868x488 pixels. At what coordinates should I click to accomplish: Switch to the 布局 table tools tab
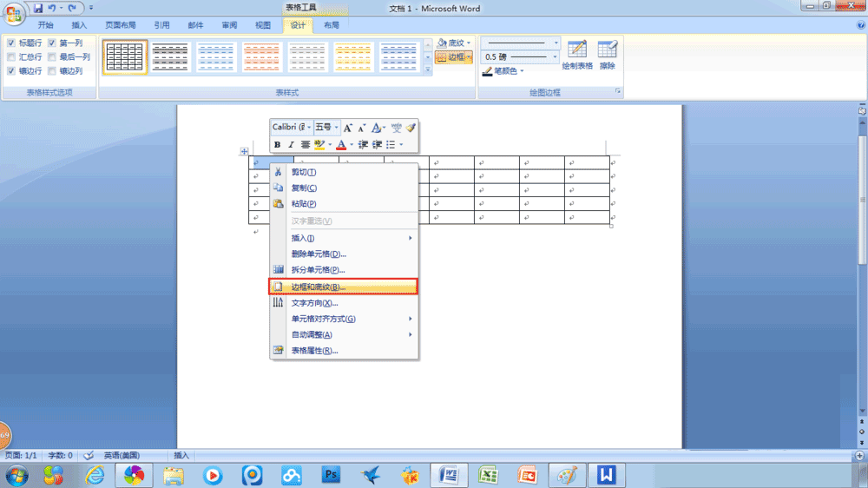(x=331, y=25)
